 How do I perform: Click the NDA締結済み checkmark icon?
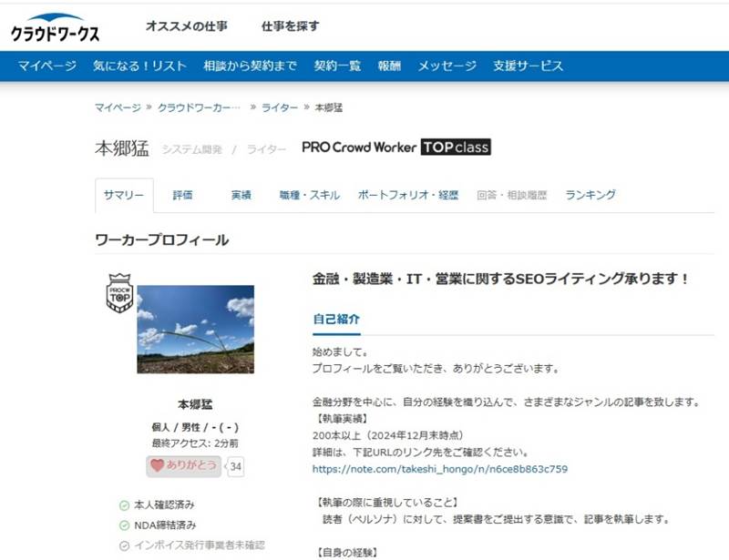[124, 525]
